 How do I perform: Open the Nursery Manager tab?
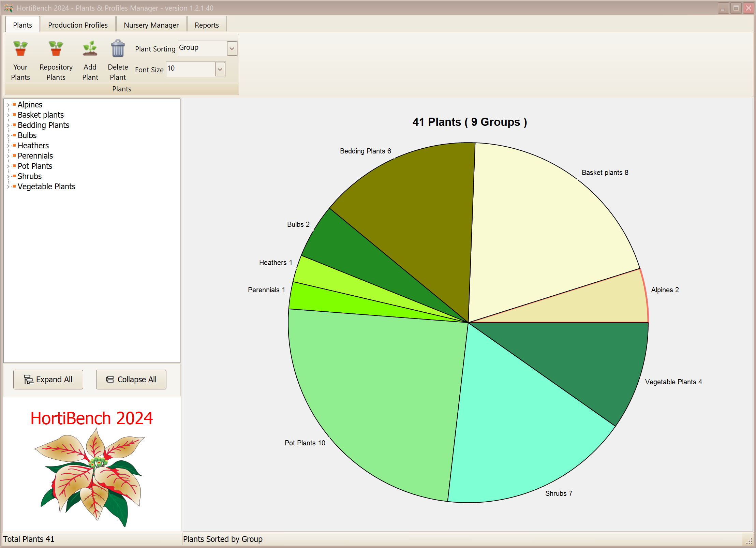pyautogui.click(x=151, y=24)
